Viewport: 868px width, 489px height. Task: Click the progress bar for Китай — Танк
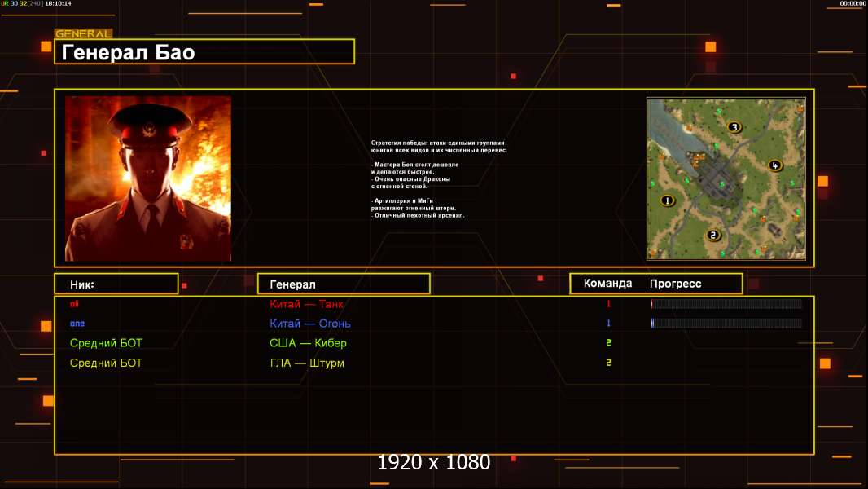726,303
